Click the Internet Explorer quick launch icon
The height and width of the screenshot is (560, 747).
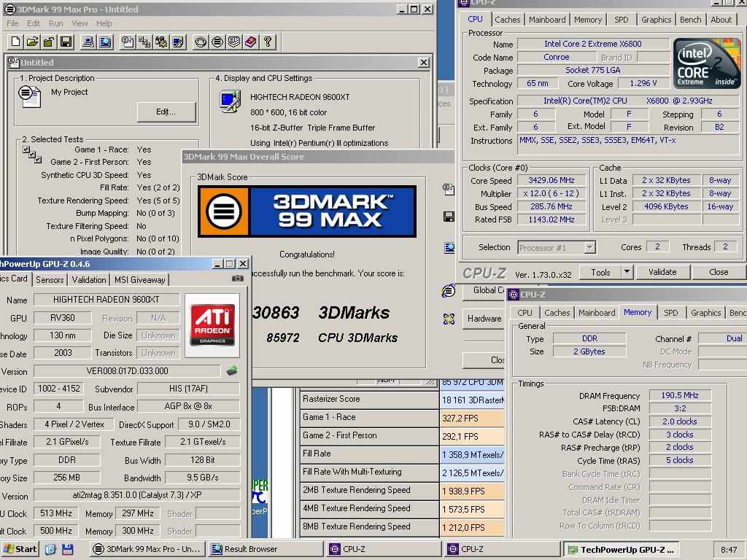tap(50, 549)
